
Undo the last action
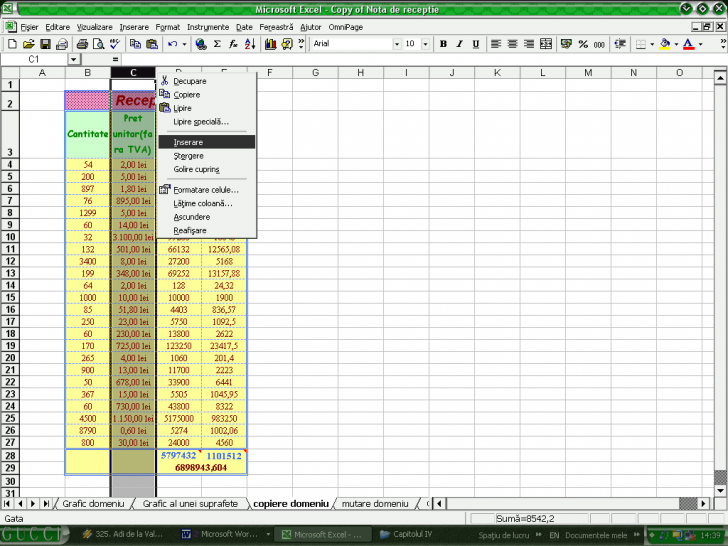pyautogui.click(x=173, y=44)
